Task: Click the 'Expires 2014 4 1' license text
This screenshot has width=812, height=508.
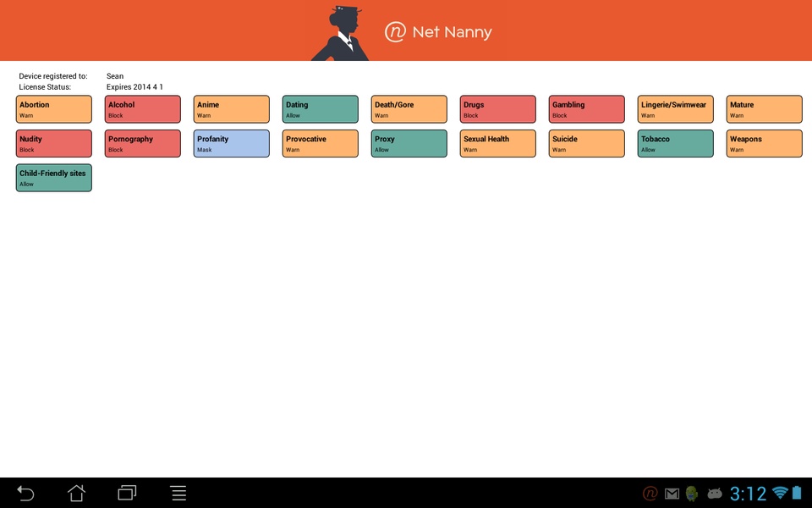Action: point(134,87)
